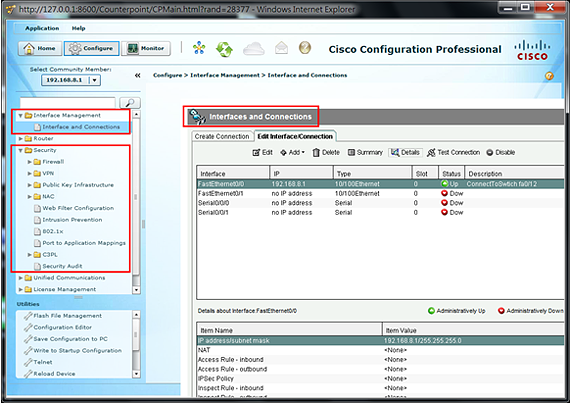
Task: Select the FastEthernet0/0 row
Action: coord(380,184)
